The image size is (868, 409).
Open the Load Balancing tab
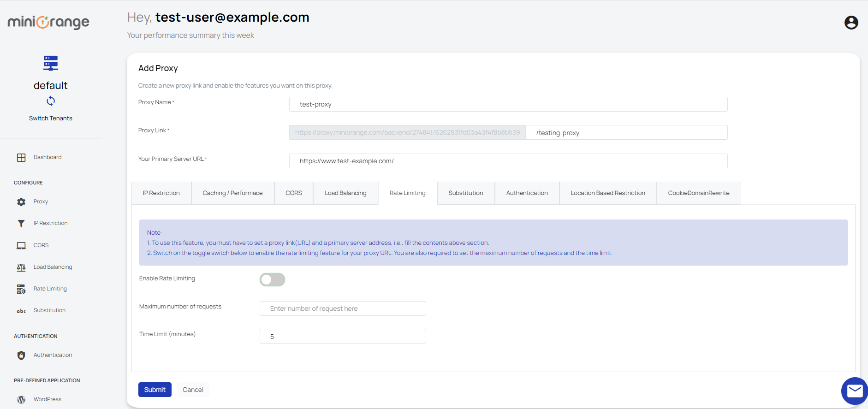pos(345,193)
